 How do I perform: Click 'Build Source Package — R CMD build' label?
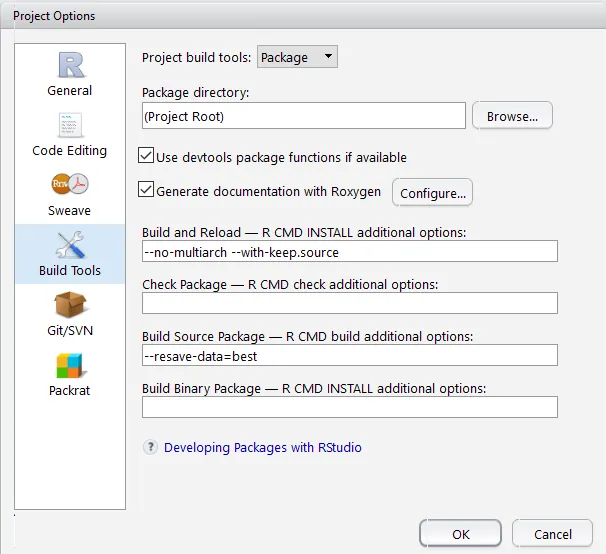point(308,336)
